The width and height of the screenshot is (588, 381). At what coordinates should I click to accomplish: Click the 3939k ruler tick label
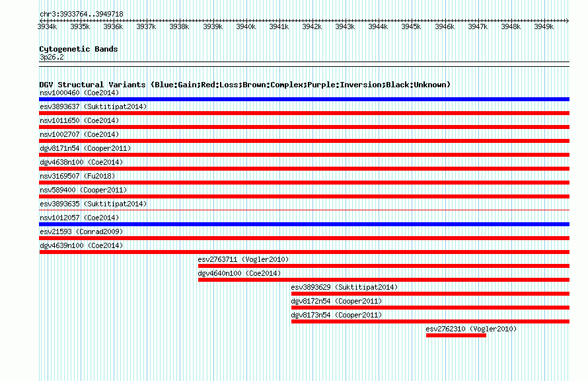[213, 26]
